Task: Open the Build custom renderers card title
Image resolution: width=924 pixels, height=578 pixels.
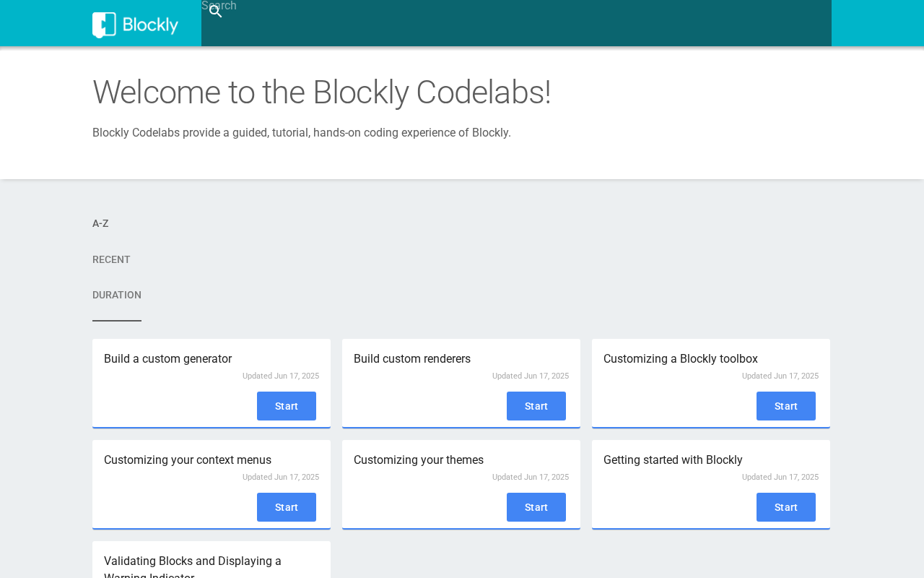Action: 412,359
